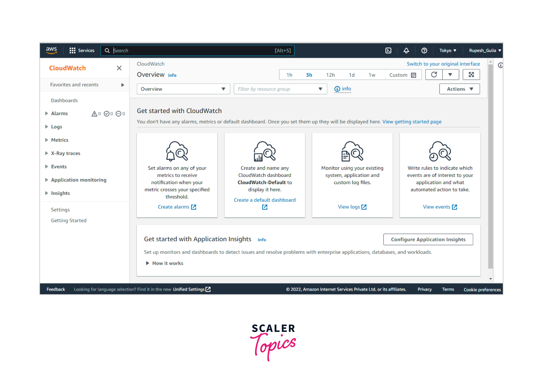Viewport: 546px width, 392px height.
Task: Select the 1w time range
Action: [372, 75]
